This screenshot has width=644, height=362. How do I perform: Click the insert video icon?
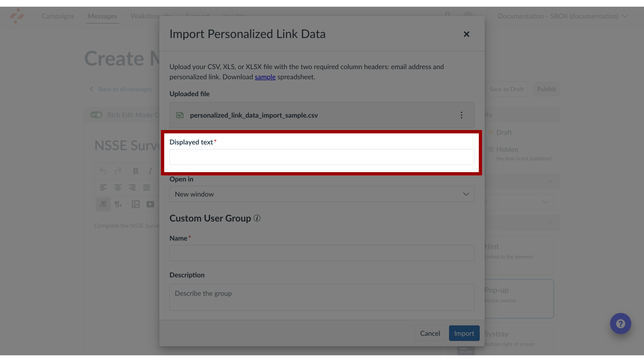pyautogui.click(x=150, y=204)
